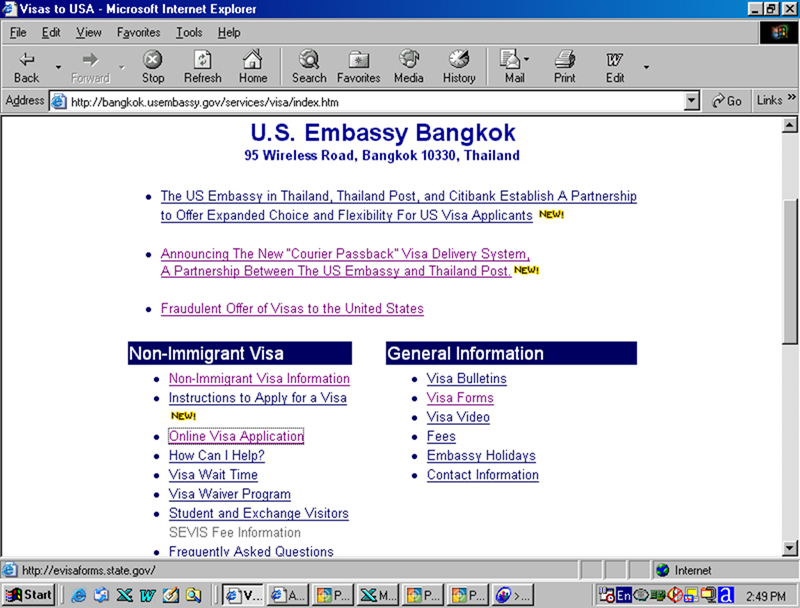Stop loading the page with Stop

pos(153,66)
